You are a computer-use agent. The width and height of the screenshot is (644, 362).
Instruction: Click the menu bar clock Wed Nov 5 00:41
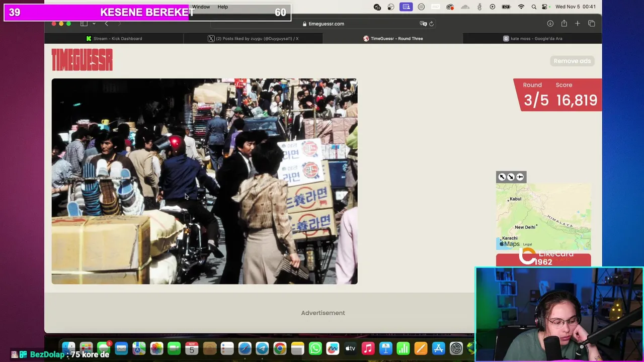coord(576,7)
